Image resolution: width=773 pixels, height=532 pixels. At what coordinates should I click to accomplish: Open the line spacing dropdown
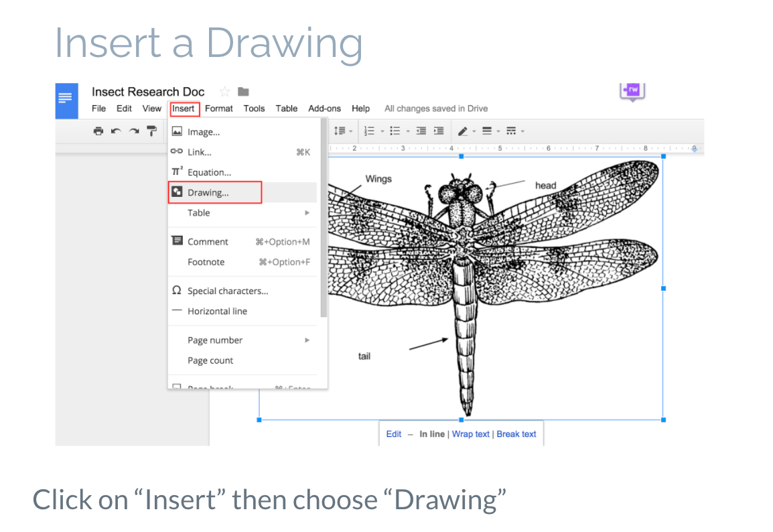(342, 131)
